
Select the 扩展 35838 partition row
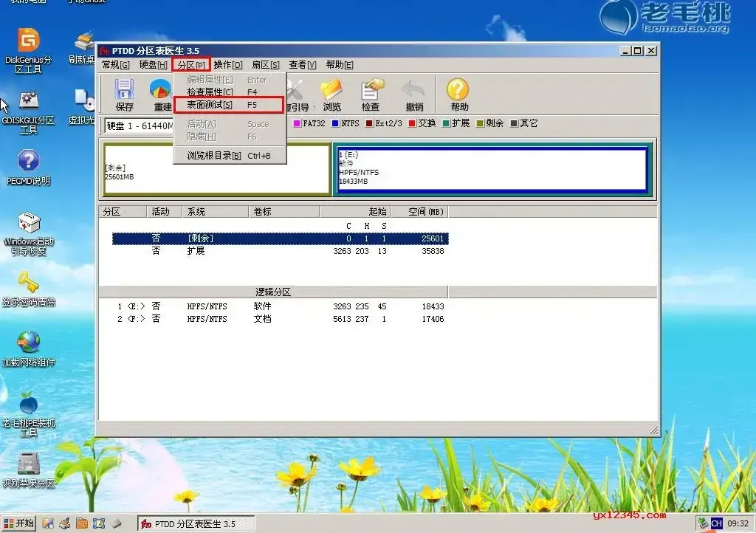coord(280,251)
